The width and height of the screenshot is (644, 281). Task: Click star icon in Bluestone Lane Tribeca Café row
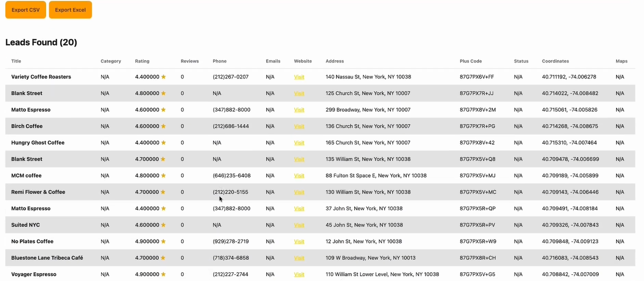(164, 258)
